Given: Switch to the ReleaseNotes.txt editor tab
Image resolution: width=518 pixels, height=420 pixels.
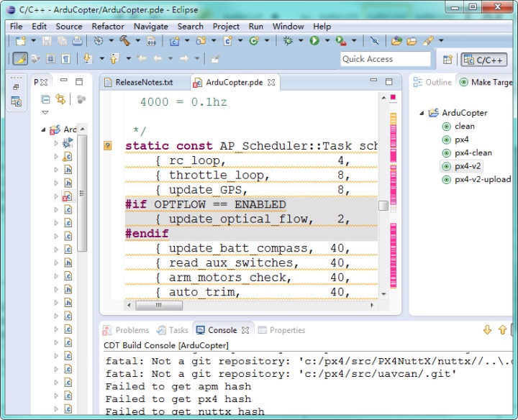Looking at the screenshot, I should click(144, 82).
